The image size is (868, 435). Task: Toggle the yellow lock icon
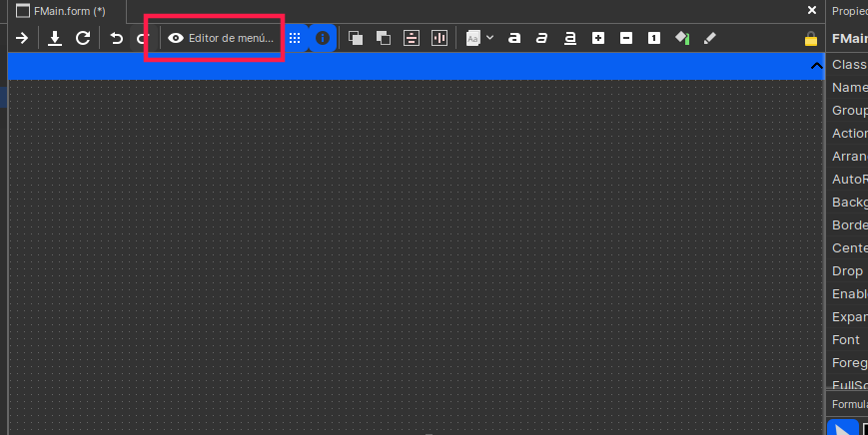click(x=811, y=39)
